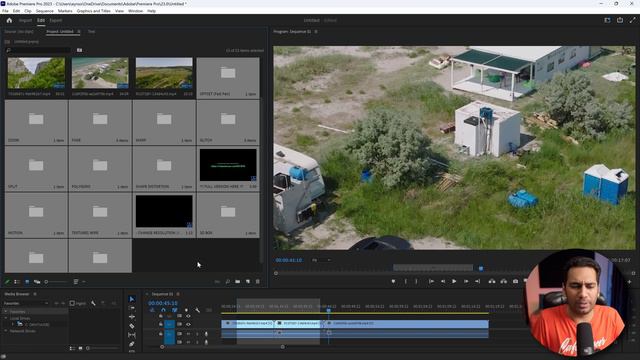This screenshot has width=640, height=360.
Task: Select the Ripple Edit tool
Action: point(131,317)
